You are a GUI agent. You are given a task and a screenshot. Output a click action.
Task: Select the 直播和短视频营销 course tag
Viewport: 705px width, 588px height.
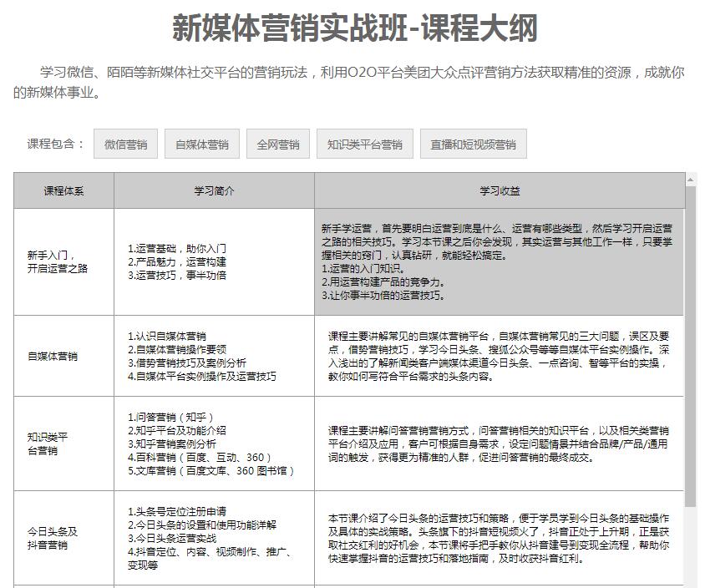pos(473,144)
